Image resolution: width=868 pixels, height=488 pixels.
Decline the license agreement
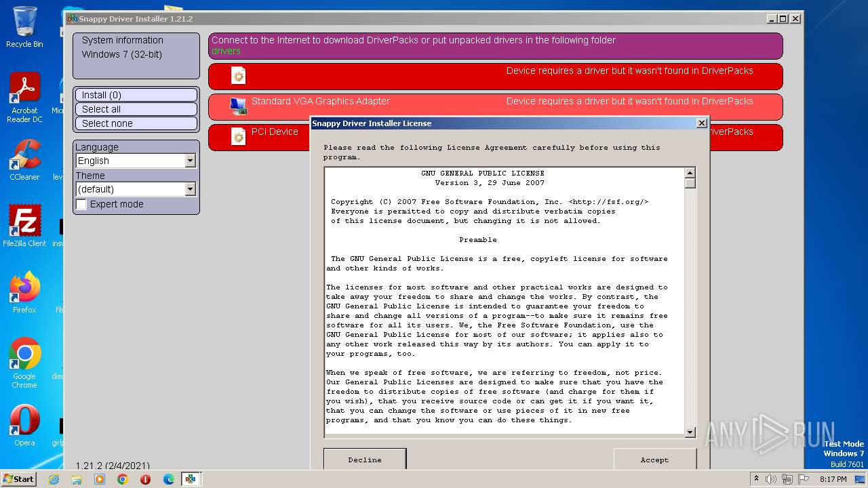click(365, 459)
